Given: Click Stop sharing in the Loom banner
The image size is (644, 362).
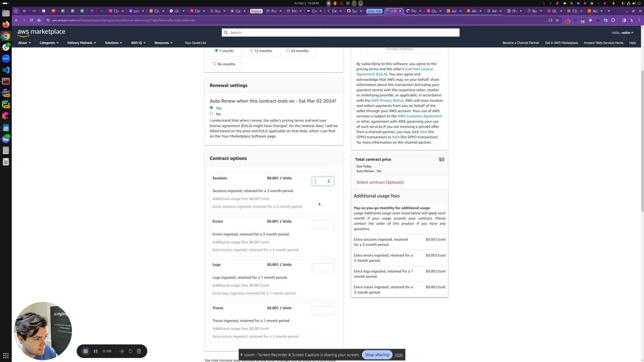Looking at the screenshot, I should (377, 354).
